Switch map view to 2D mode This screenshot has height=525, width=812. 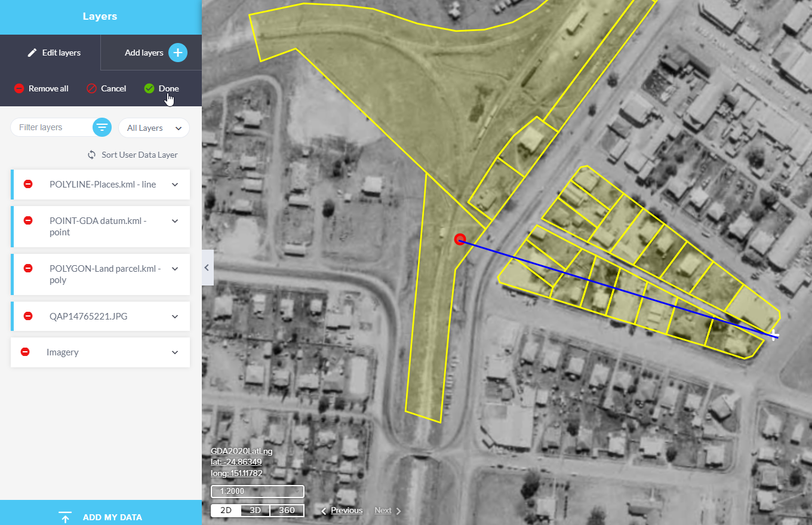pos(226,511)
